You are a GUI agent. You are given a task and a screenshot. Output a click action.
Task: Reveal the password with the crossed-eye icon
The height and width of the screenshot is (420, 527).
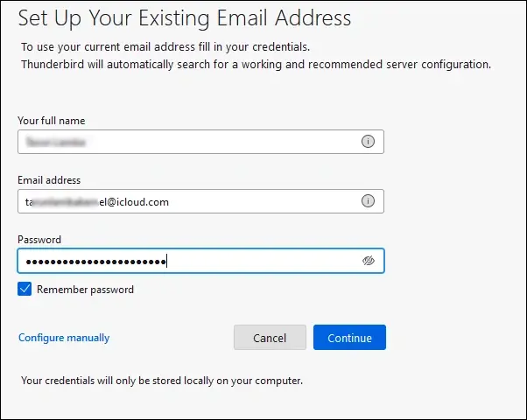(x=368, y=261)
